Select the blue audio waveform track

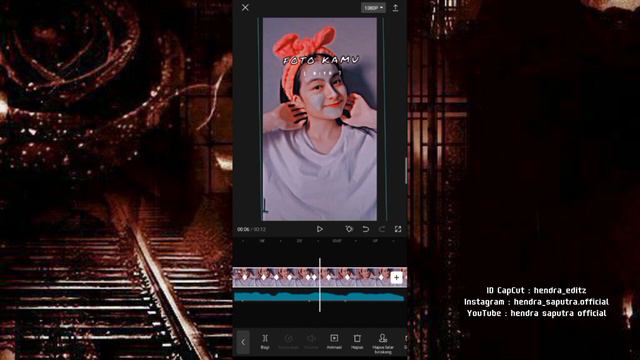[319, 297]
